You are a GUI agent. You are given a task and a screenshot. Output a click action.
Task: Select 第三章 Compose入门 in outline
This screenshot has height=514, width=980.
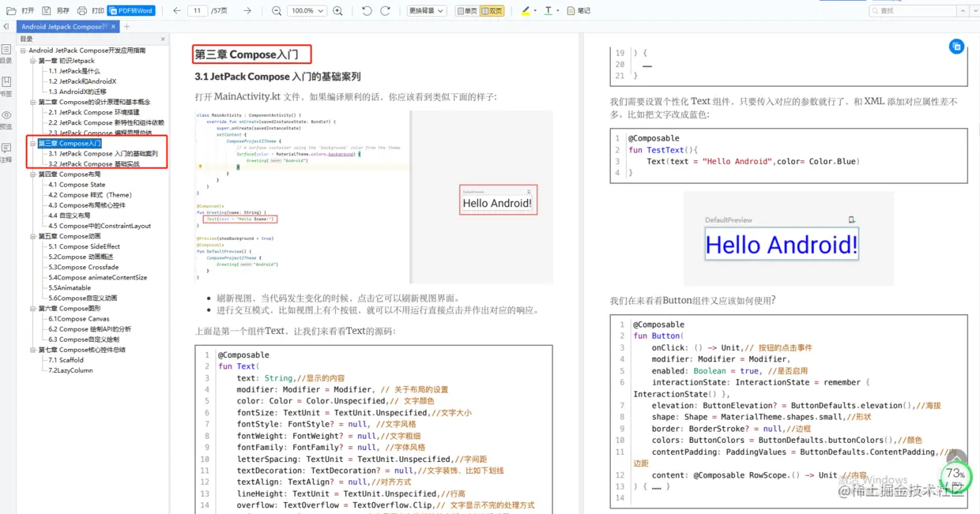pyautogui.click(x=70, y=143)
